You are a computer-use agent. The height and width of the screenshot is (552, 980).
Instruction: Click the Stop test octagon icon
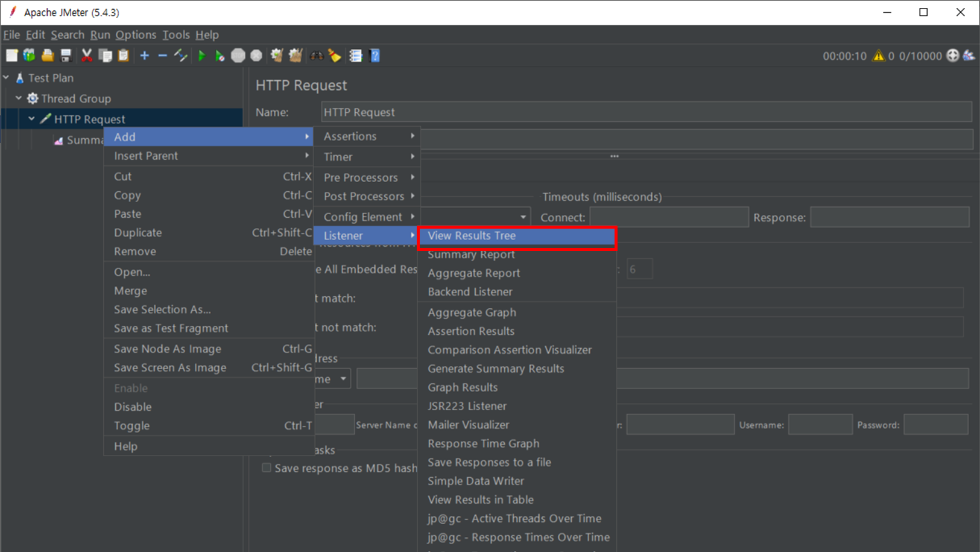point(238,56)
